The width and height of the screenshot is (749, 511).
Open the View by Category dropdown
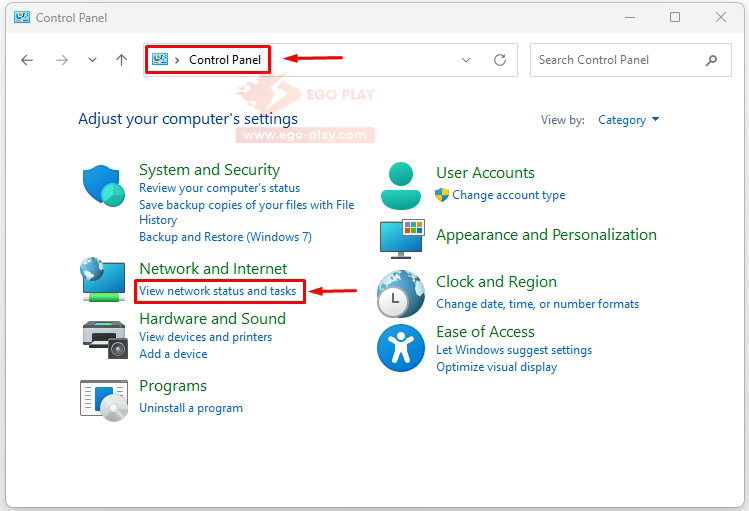pyautogui.click(x=629, y=120)
